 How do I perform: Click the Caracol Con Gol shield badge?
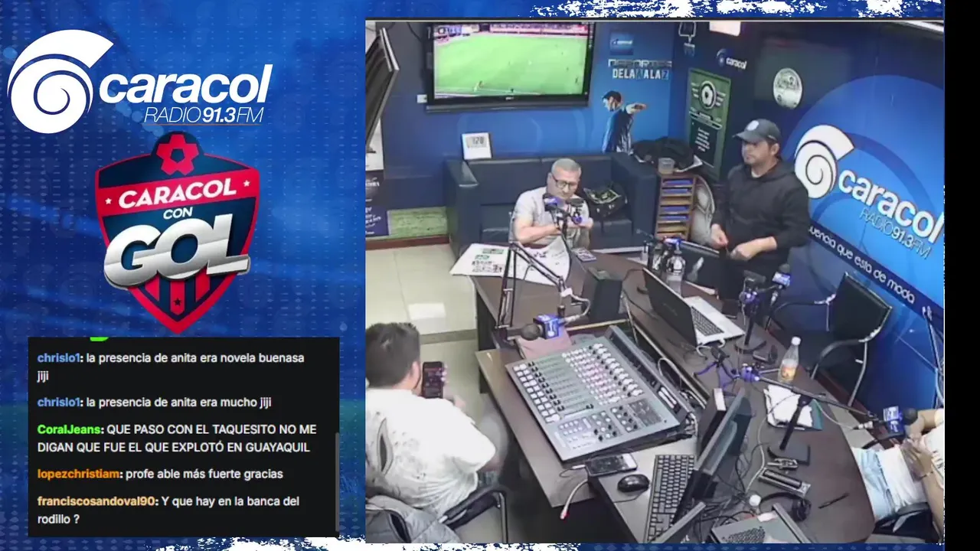tap(178, 232)
